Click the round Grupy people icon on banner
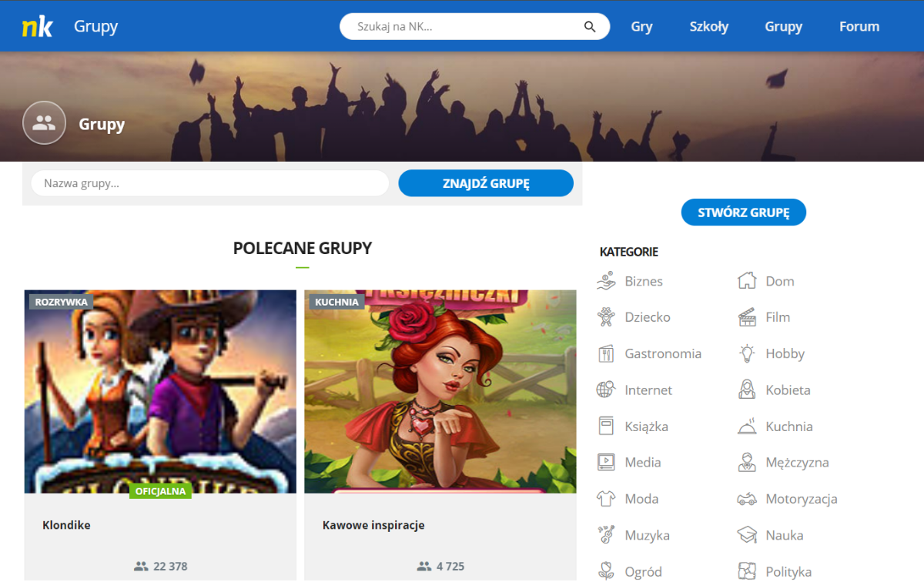 pyautogui.click(x=45, y=123)
